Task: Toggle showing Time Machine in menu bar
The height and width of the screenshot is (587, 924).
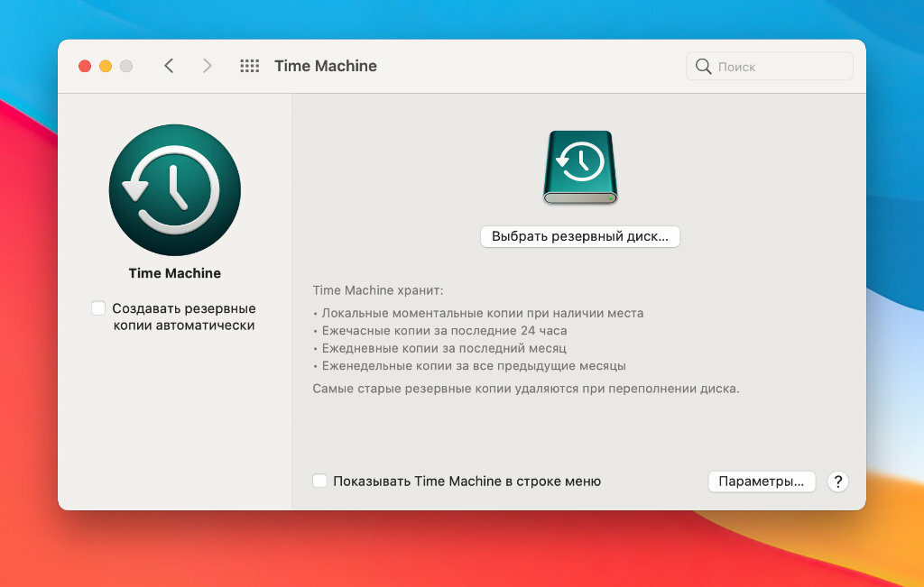Action: coord(319,481)
